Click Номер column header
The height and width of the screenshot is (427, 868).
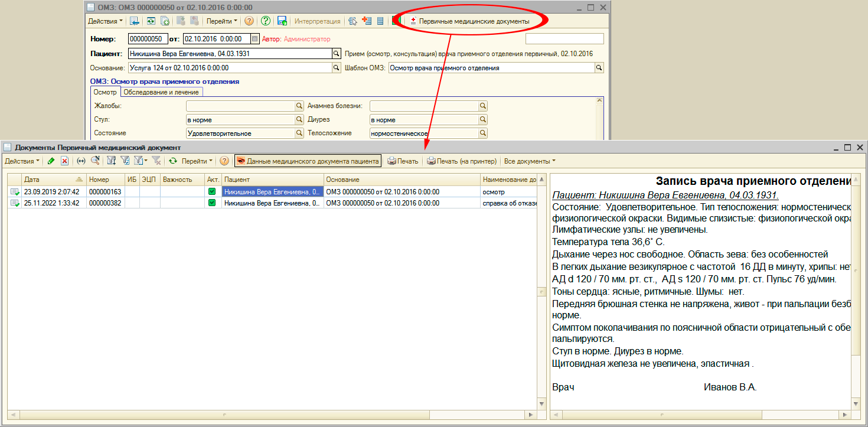coord(105,179)
